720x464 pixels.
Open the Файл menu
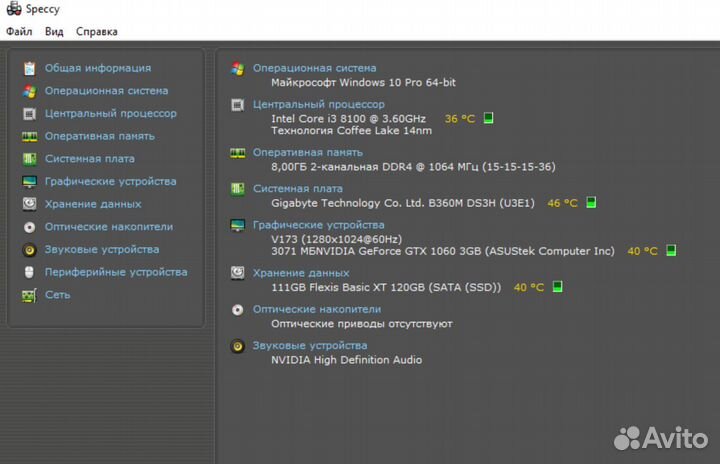point(19,31)
